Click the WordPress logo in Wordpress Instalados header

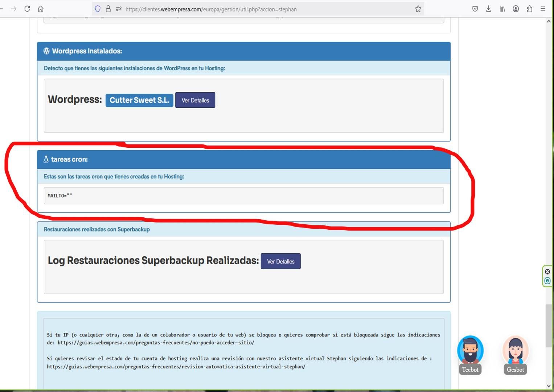click(x=46, y=51)
